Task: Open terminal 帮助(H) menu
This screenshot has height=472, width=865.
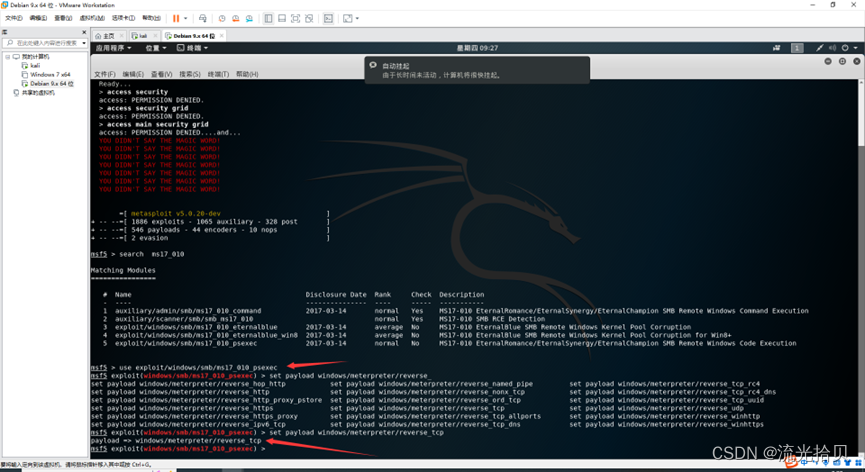Action: pos(247,74)
